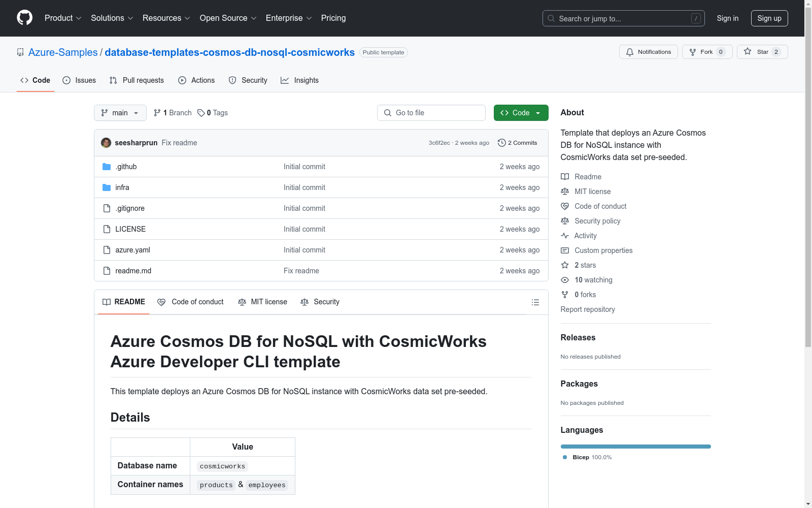Click the Search or jump to field

[x=624, y=18]
